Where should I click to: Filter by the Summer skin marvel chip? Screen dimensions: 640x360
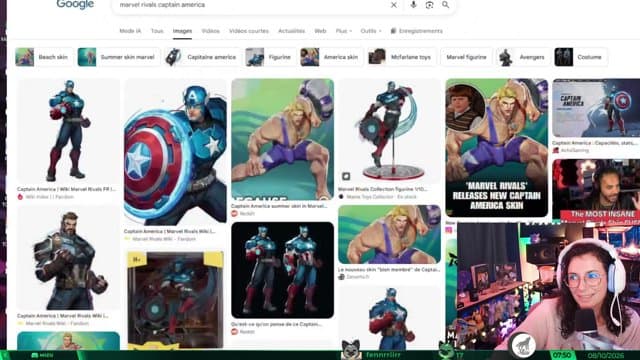pyautogui.click(x=119, y=57)
